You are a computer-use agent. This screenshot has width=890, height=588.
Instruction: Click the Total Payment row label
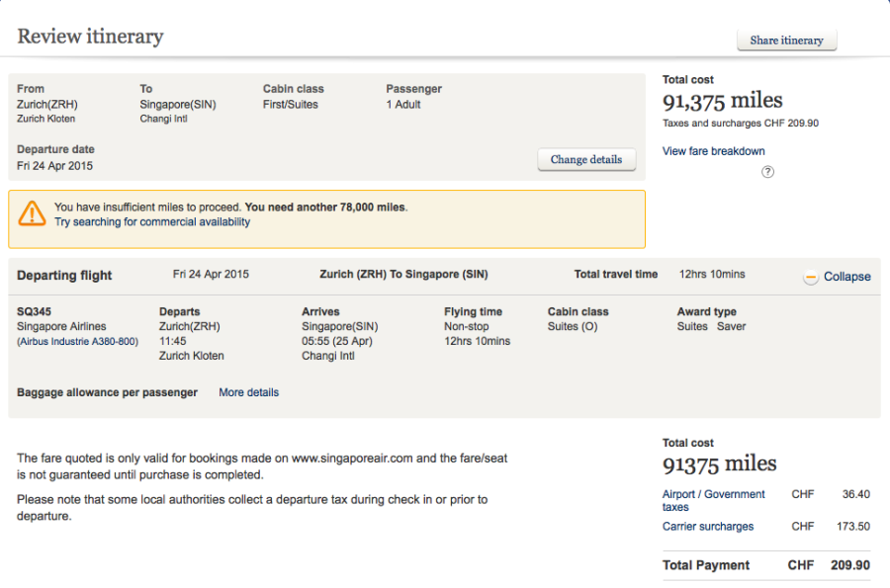(706, 565)
